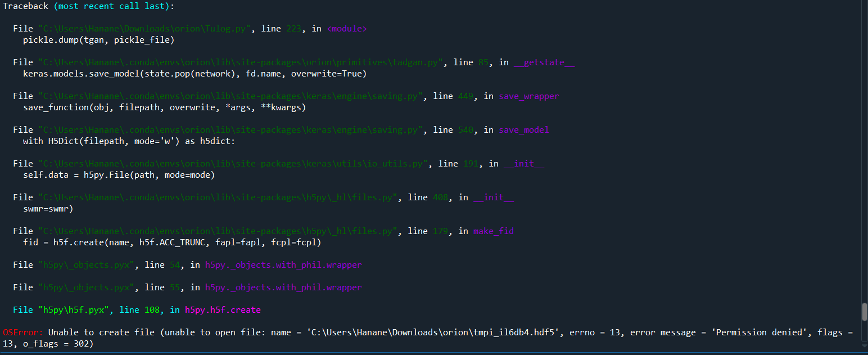The height and width of the screenshot is (355, 868).
Task: Select the make_fid function name
Action: (x=492, y=231)
